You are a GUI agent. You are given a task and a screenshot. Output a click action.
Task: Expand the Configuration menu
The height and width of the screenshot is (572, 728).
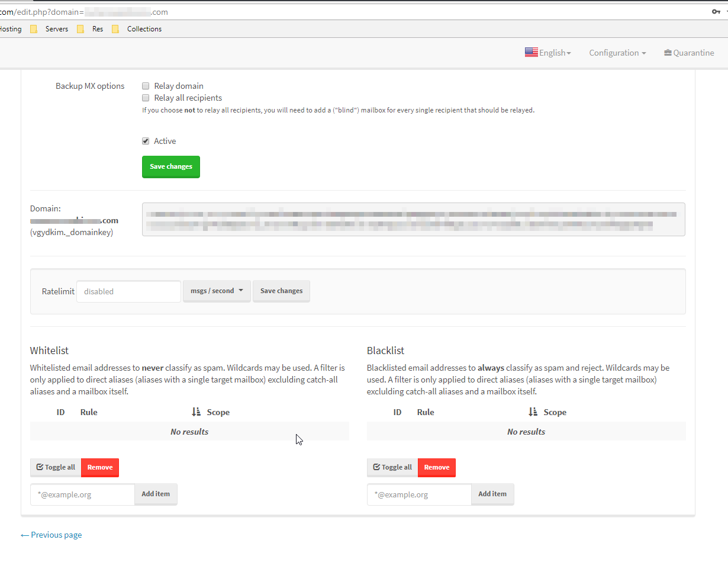pos(617,53)
